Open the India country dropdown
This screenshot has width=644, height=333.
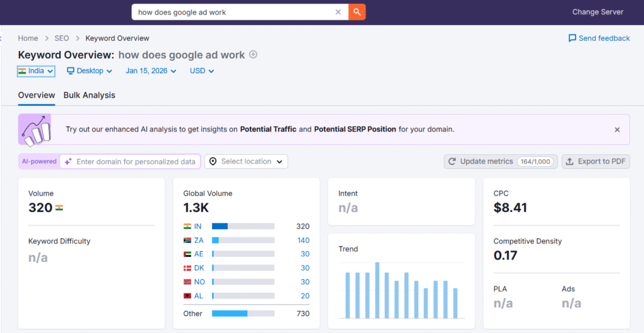click(36, 71)
